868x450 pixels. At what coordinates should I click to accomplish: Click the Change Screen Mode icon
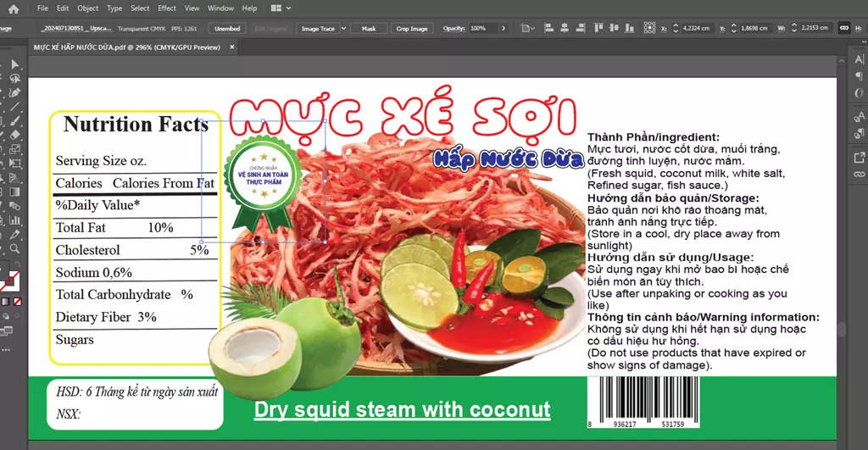pos(6,331)
